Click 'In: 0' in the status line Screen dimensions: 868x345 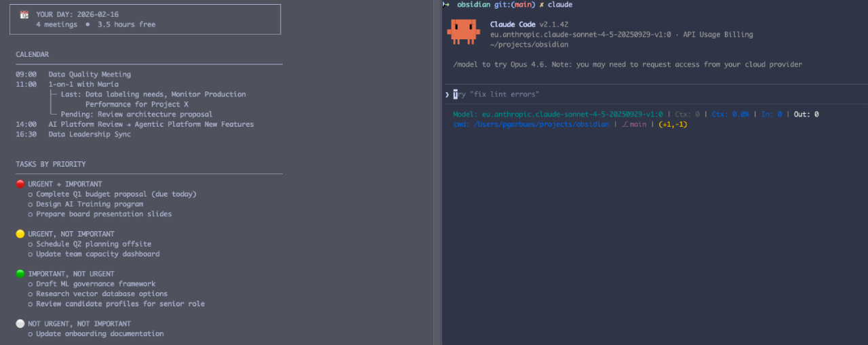[772, 115]
